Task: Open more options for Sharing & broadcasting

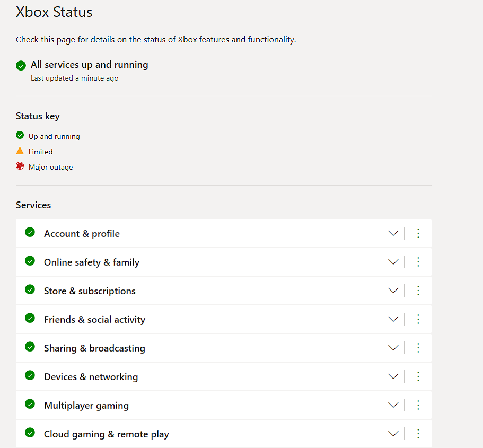Action: [x=418, y=348]
